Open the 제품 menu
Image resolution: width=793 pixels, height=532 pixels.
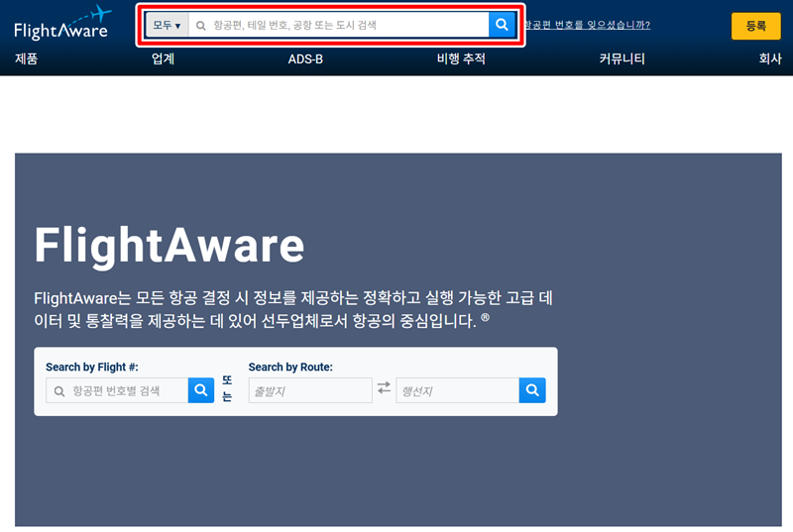(x=27, y=59)
